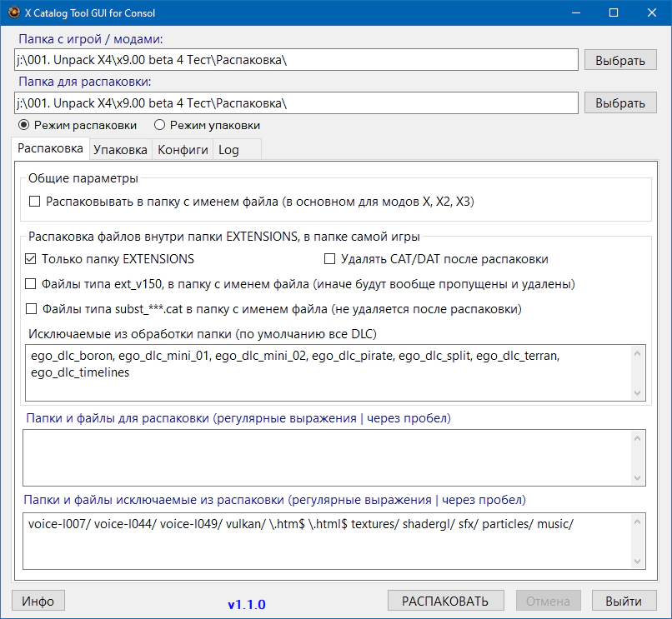Click the empty 'Папки и файлы для распаковки' field
This screenshot has width=672, height=619.
click(325, 457)
